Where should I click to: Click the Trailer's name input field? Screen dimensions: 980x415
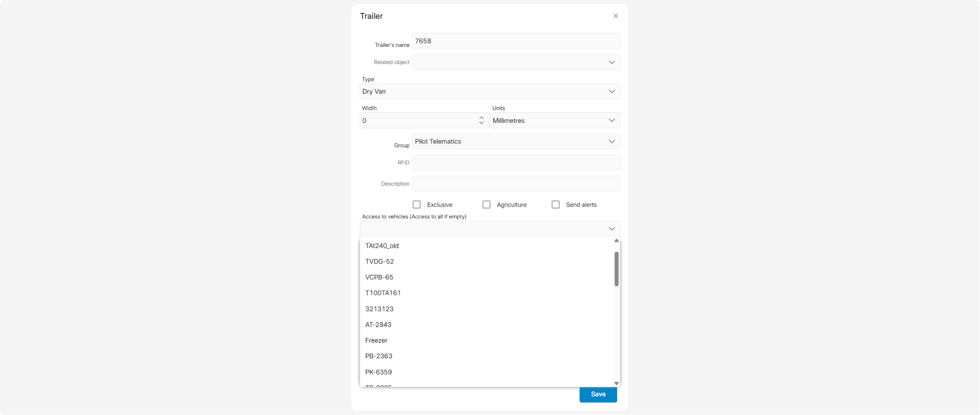(x=516, y=41)
